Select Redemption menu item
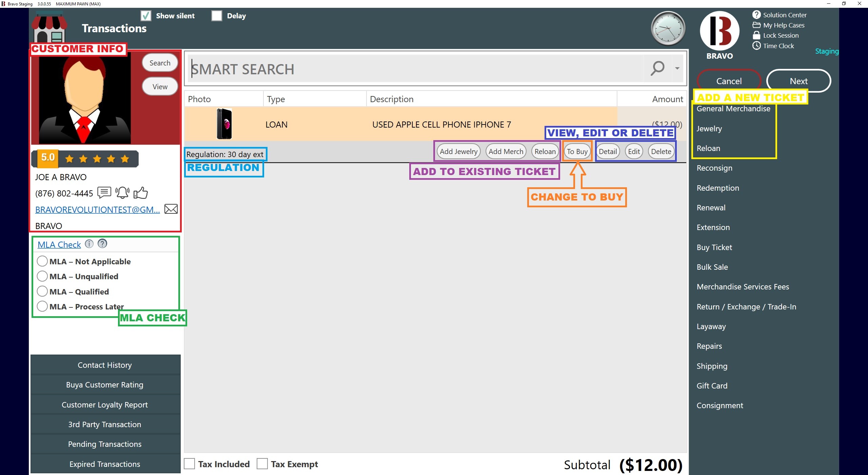 pos(718,188)
